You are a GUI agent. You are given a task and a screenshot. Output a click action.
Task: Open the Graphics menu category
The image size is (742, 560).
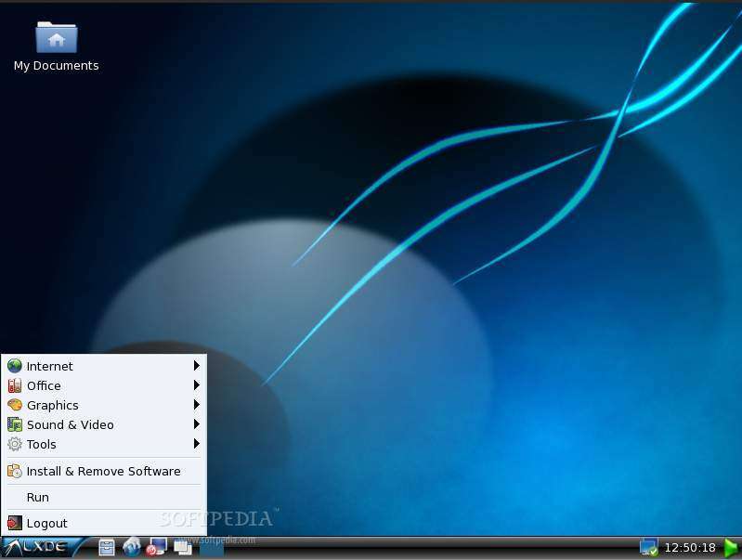point(104,405)
